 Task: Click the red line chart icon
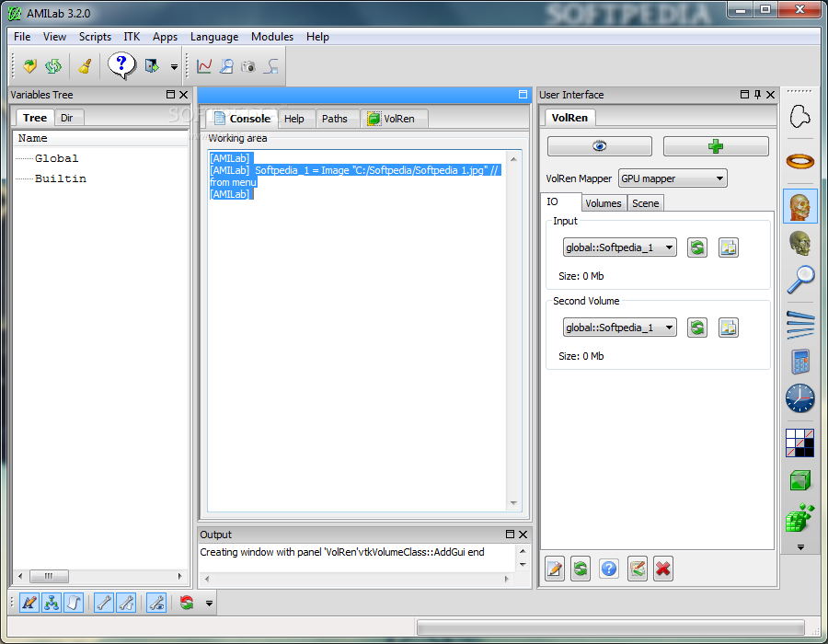[x=204, y=66]
